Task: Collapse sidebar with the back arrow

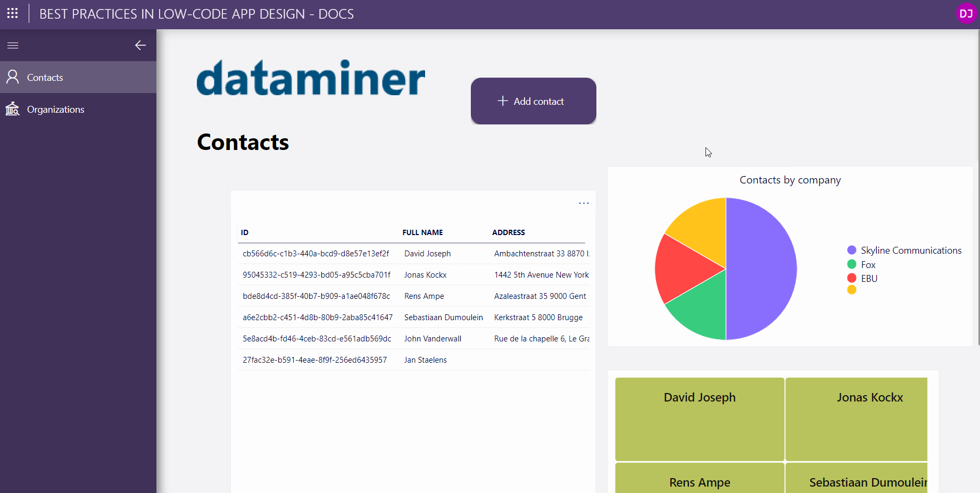Action: point(140,46)
